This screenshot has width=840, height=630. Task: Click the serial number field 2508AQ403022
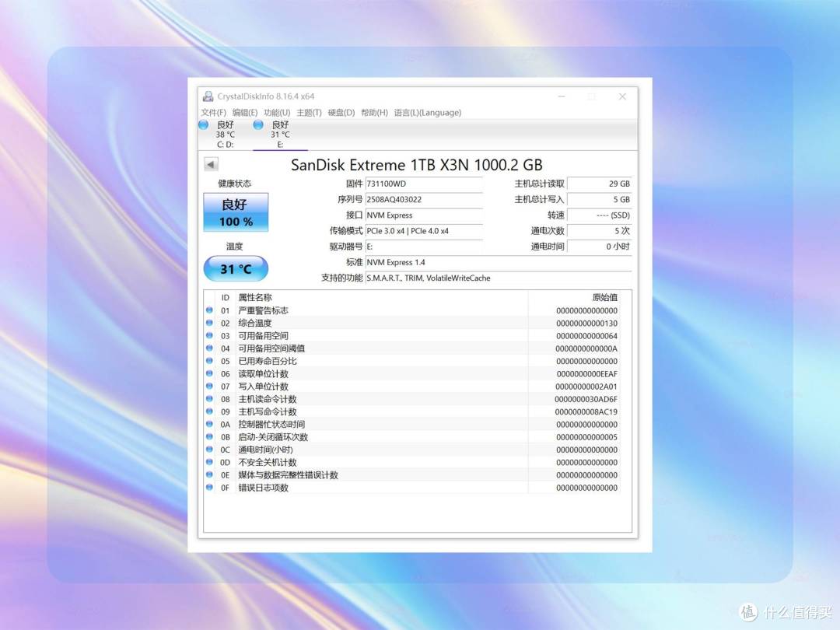[424, 199]
